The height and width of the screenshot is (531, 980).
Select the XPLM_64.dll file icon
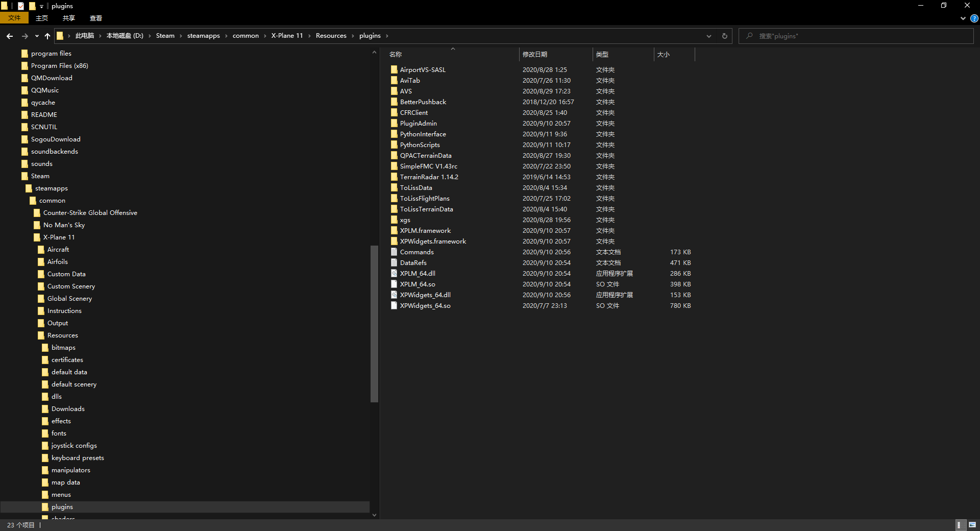click(x=394, y=273)
